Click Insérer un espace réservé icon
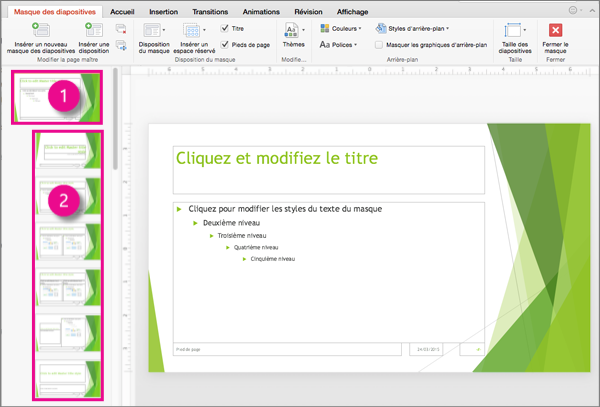Screen dimensions: 600x407 [194, 32]
